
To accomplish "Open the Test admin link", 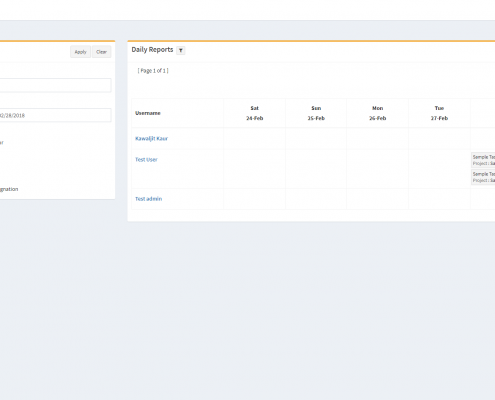I will click(x=148, y=199).
